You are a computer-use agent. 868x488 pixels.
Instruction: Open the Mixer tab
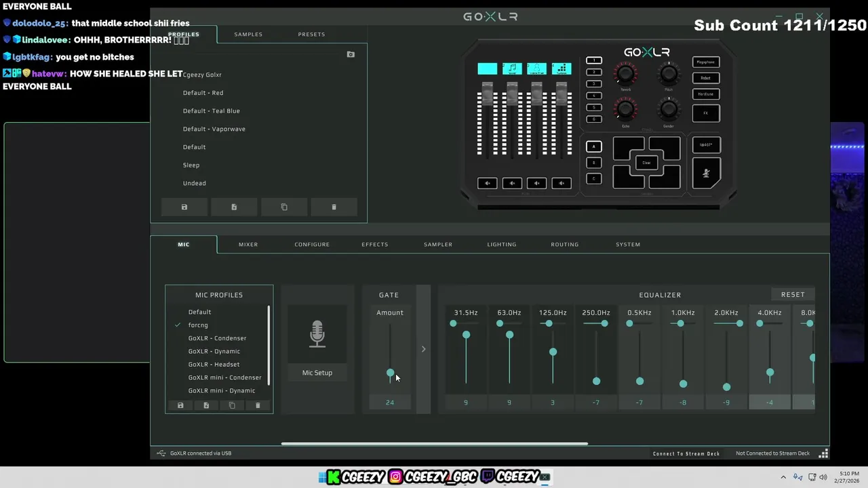(x=248, y=244)
